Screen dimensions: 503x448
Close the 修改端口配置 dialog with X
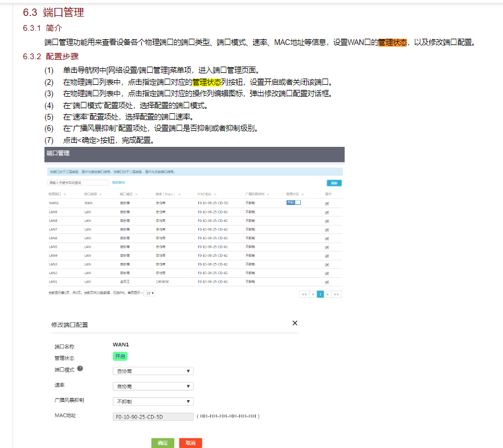click(295, 323)
